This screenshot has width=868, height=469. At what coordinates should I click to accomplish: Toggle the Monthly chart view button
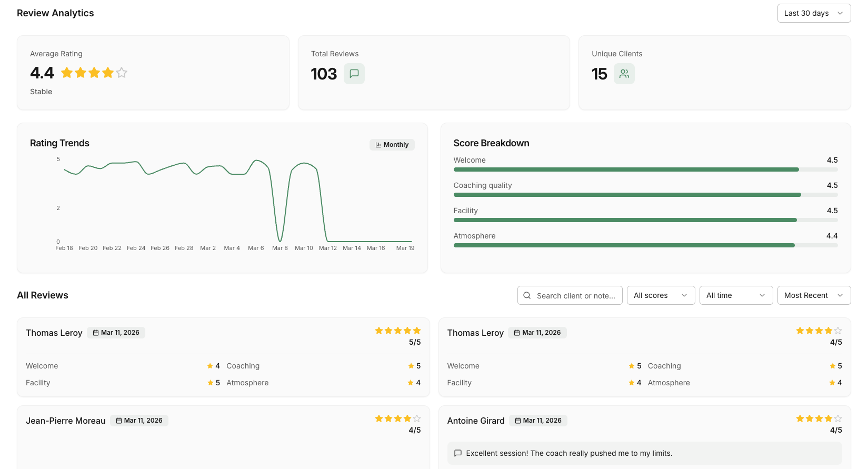tap(392, 145)
